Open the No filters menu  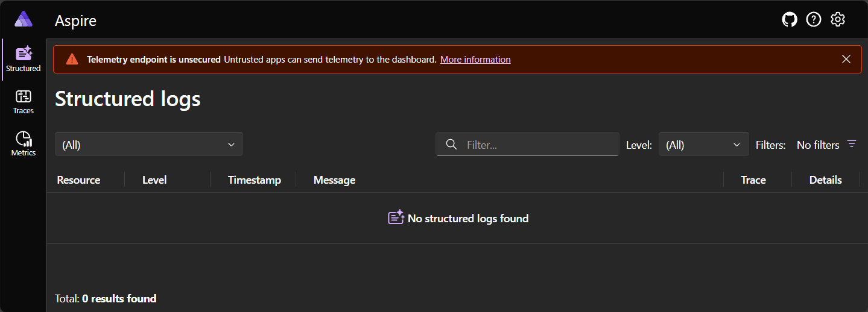(x=818, y=145)
